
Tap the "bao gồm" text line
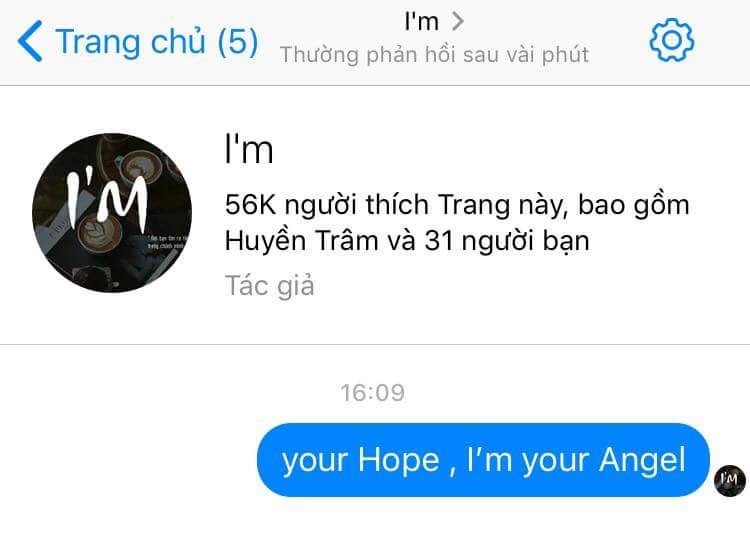(633, 206)
